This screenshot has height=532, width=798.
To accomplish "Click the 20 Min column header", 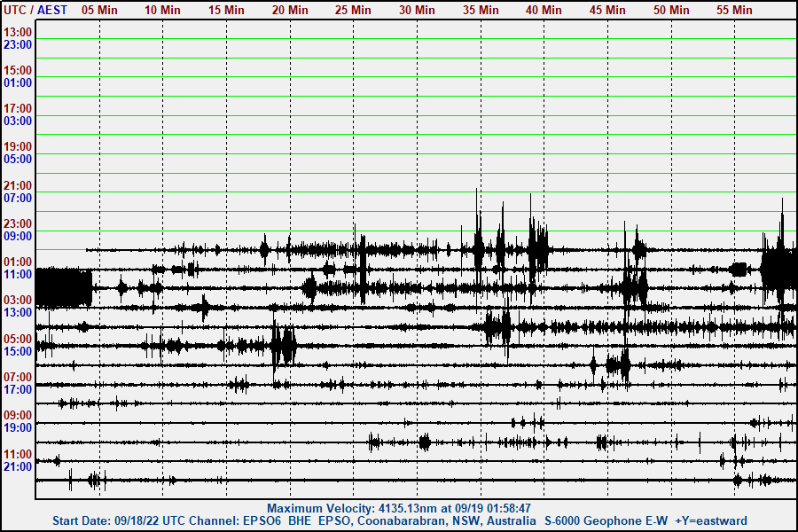I will point(290,10).
